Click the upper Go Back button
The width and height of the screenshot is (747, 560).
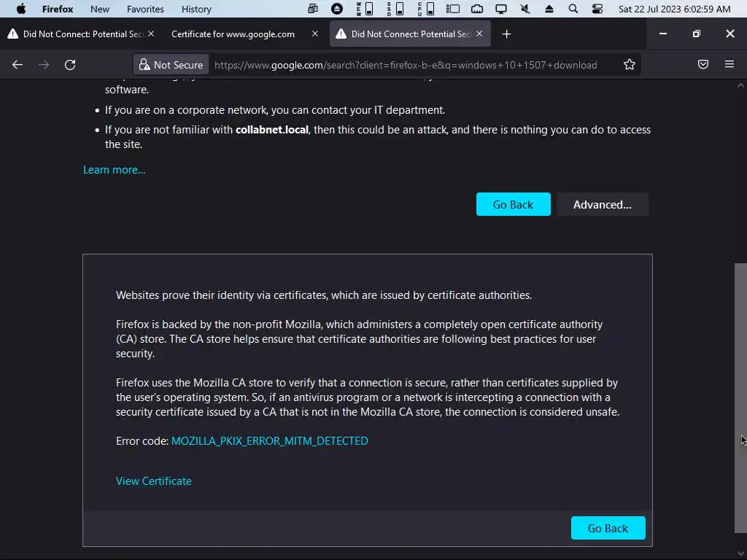513,204
